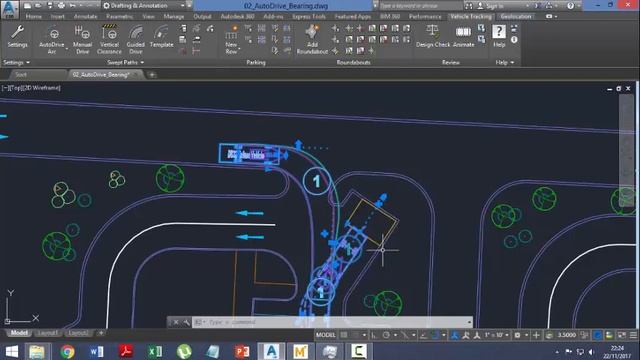640x360 pixels.
Task: Open Word from the taskbar
Action: pos(97,351)
